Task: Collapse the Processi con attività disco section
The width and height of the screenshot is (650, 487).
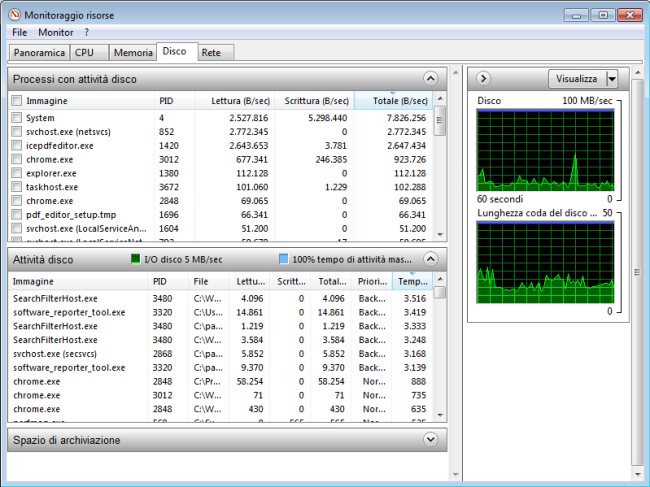Action: [430, 78]
